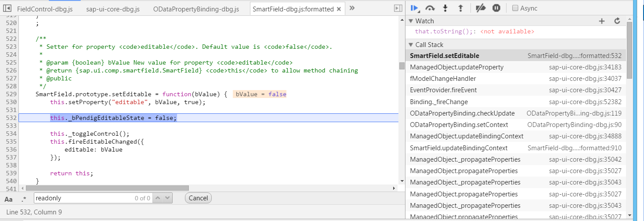The image size is (644, 221).
Task: Go to next search result
Action: pyautogui.click(x=167, y=198)
